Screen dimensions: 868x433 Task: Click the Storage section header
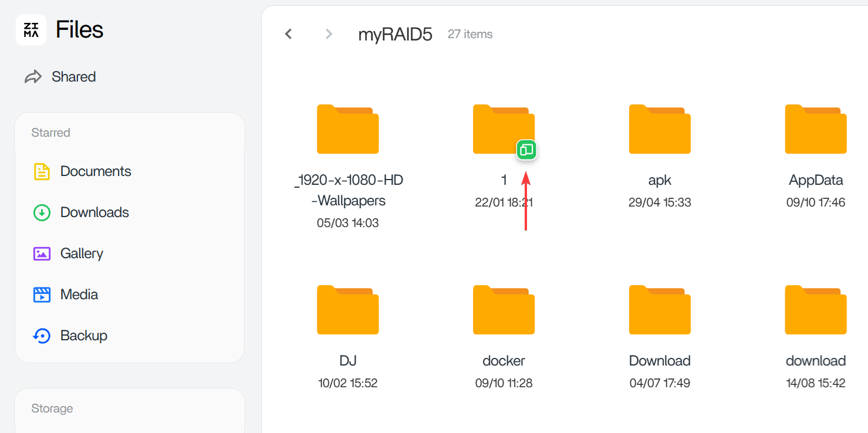click(52, 408)
